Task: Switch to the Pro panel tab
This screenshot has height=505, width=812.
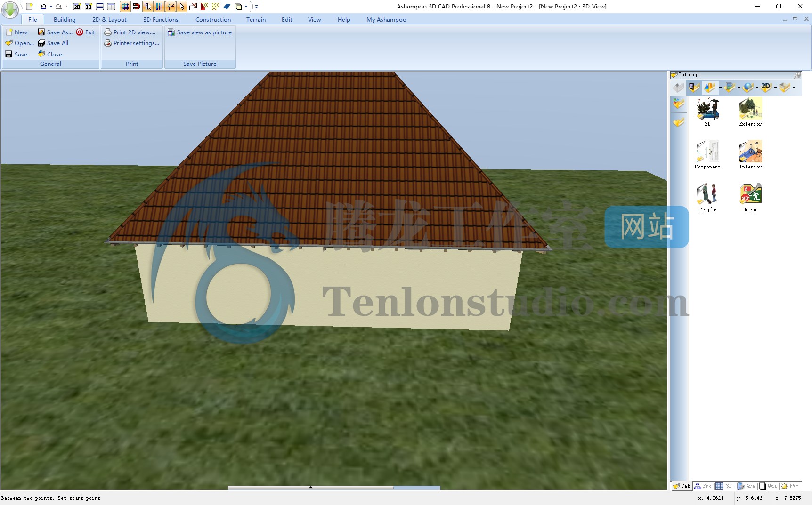Action: pyautogui.click(x=703, y=486)
